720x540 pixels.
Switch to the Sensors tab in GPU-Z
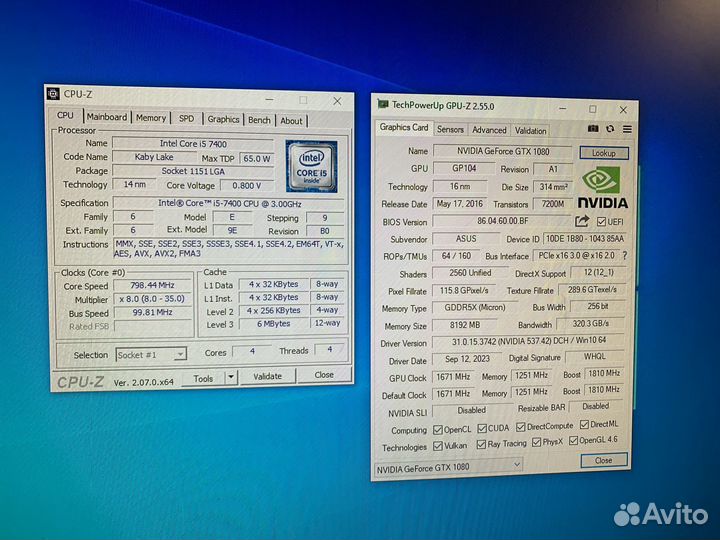[450, 129]
